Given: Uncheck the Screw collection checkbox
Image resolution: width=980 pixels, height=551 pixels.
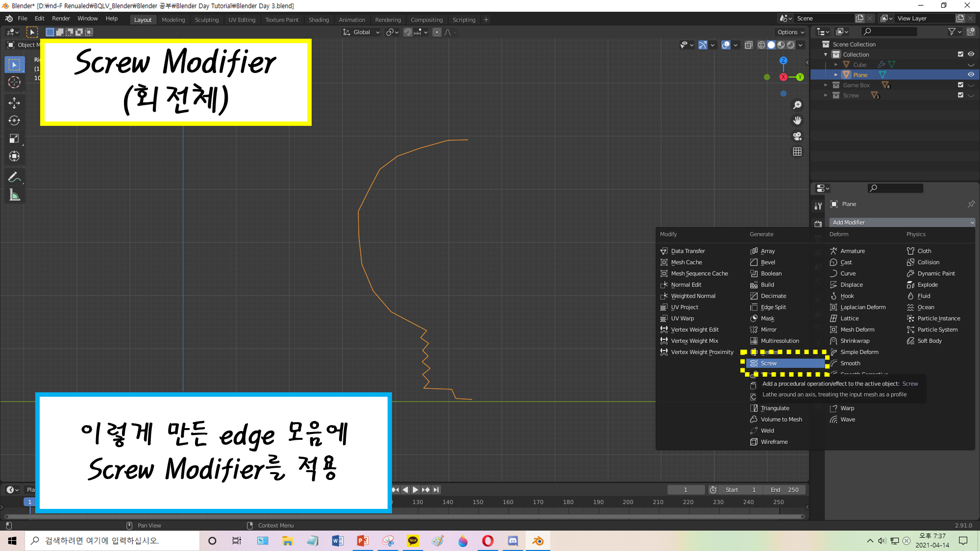Looking at the screenshot, I should tap(960, 95).
